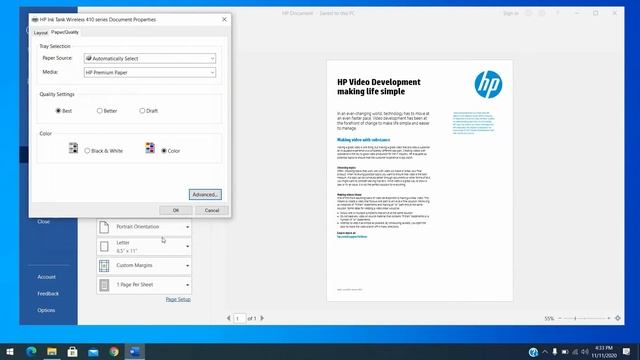Choose Black & White color option
The height and width of the screenshot is (360, 640).
tap(87, 151)
